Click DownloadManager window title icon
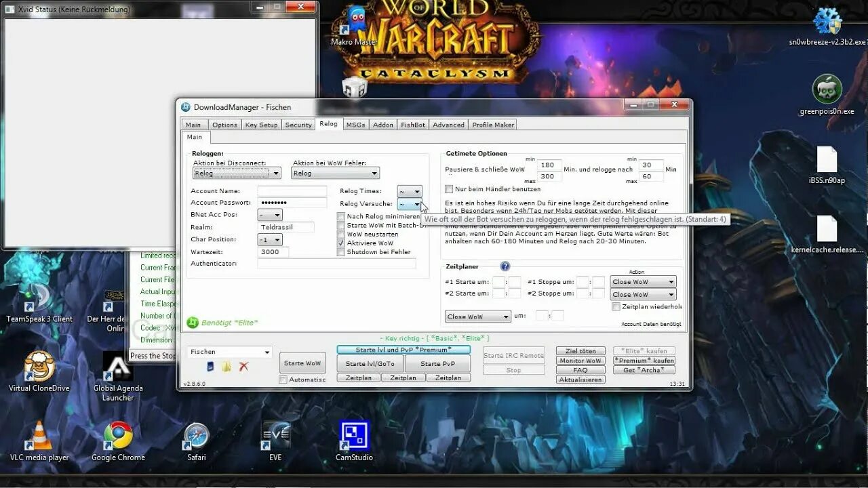The height and width of the screenshot is (488, 868). (x=185, y=107)
